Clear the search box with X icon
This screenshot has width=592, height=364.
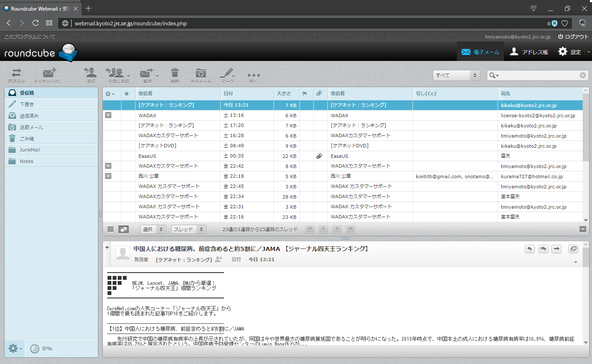tap(583, 75)
